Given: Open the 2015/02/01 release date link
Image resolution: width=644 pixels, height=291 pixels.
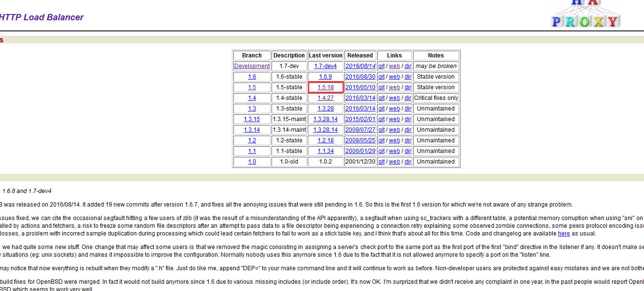Looking at the screenshot, I should point(360,119).
